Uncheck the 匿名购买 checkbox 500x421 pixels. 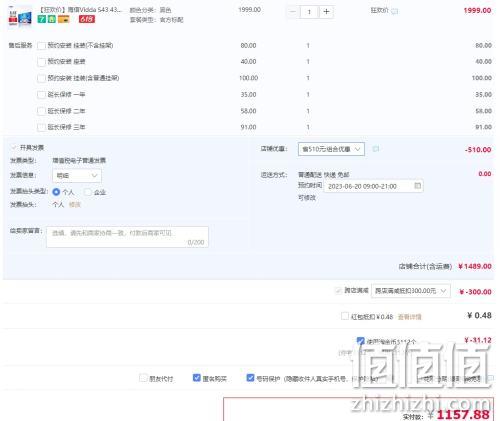[197, 378]
